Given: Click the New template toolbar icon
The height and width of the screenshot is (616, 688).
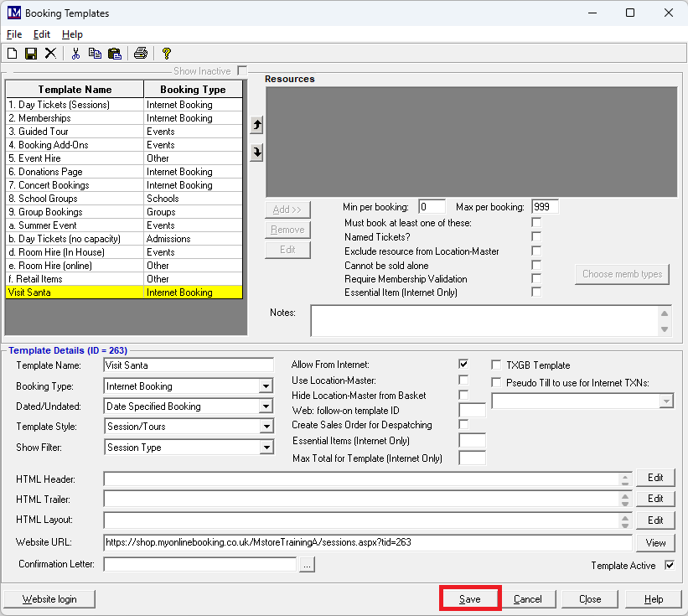Looking at the screenshot, I should pyautogui.click(x=13, y=54).
